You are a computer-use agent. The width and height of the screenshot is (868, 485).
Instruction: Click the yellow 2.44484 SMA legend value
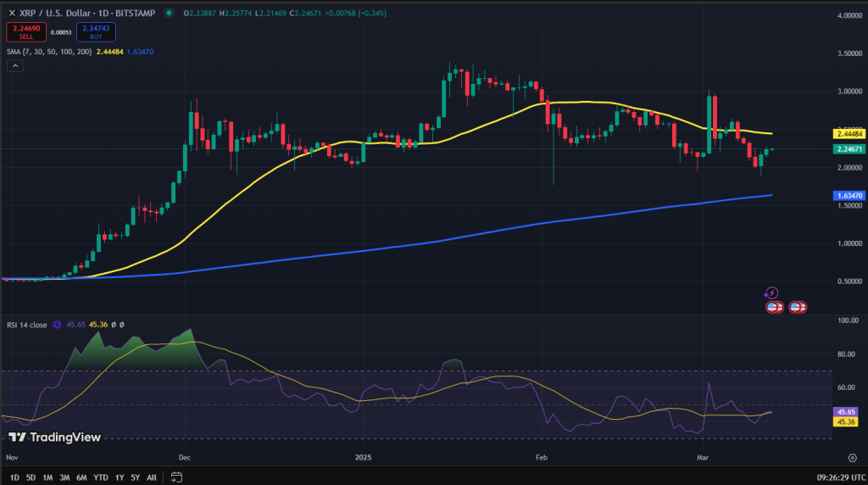109,52
